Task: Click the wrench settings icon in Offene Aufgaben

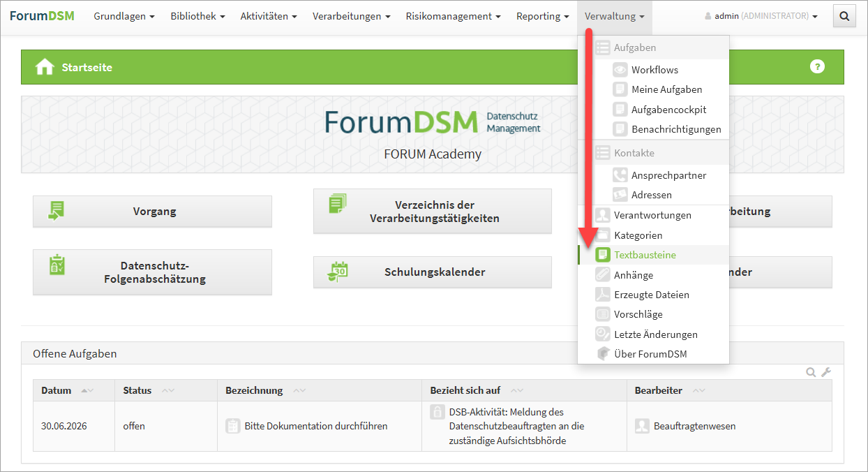Action: click(826, 372)
